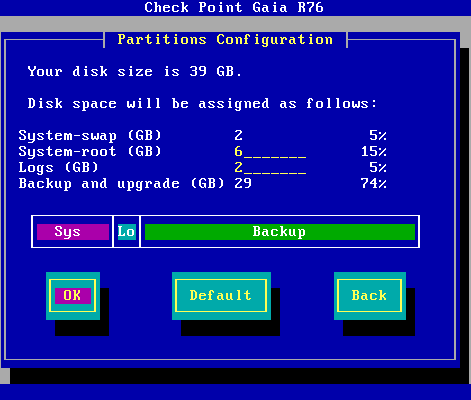The width and height of the screenshot is (471, 400).
Task: Click the 74% backup percentage
Action: click(374, 184)
